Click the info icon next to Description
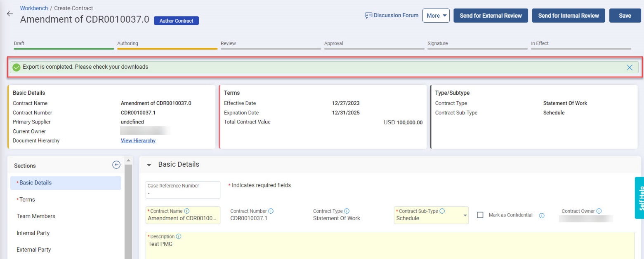Viewport: 644px width, 259px height. point(179,237)
